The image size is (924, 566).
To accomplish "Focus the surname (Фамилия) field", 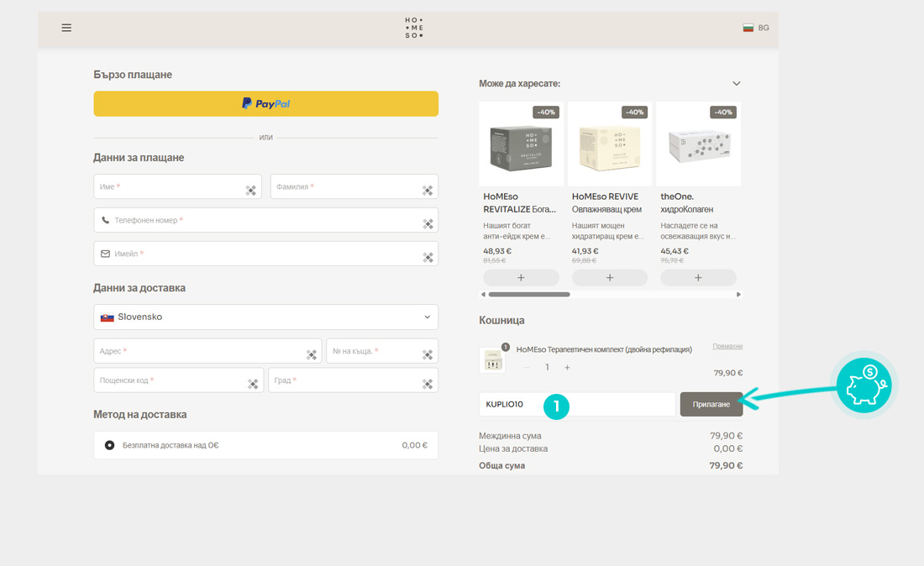I will (x=354, y=186).
